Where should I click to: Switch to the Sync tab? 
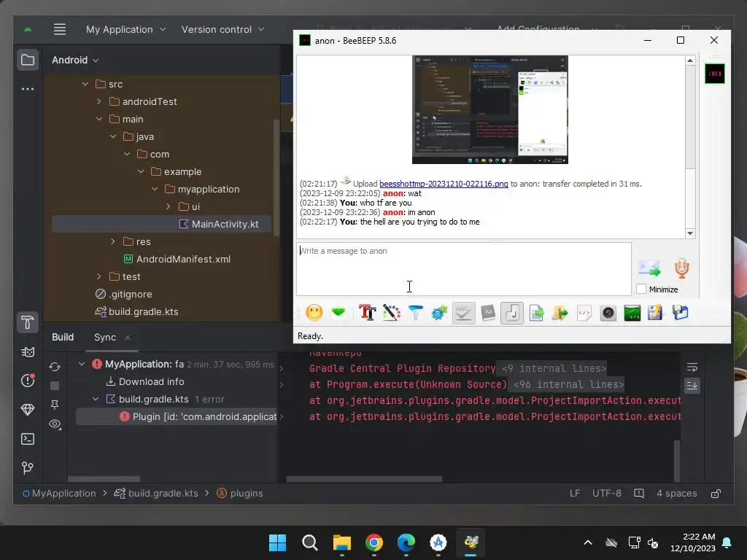point(105,337)
